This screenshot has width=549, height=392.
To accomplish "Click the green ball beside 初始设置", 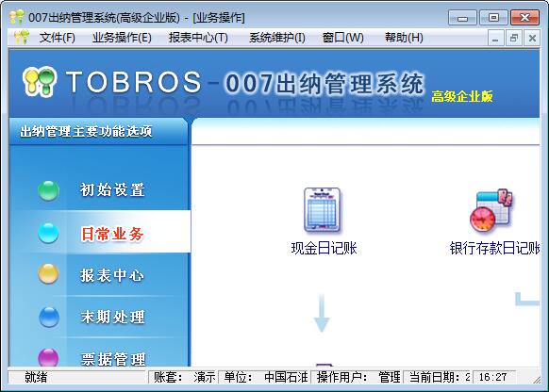I will (48, 190).
